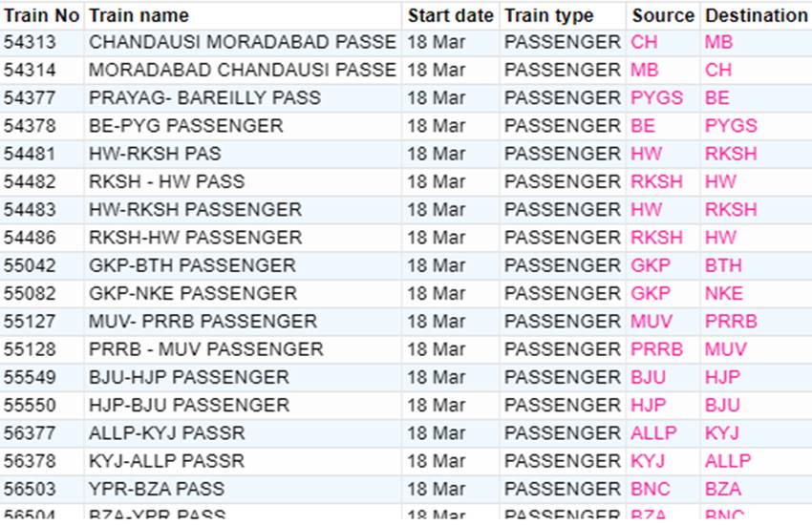Viewport: 812px width, 525px height.
Task: Open BNC source link for train 56503
Action: [x=651, y=489]
